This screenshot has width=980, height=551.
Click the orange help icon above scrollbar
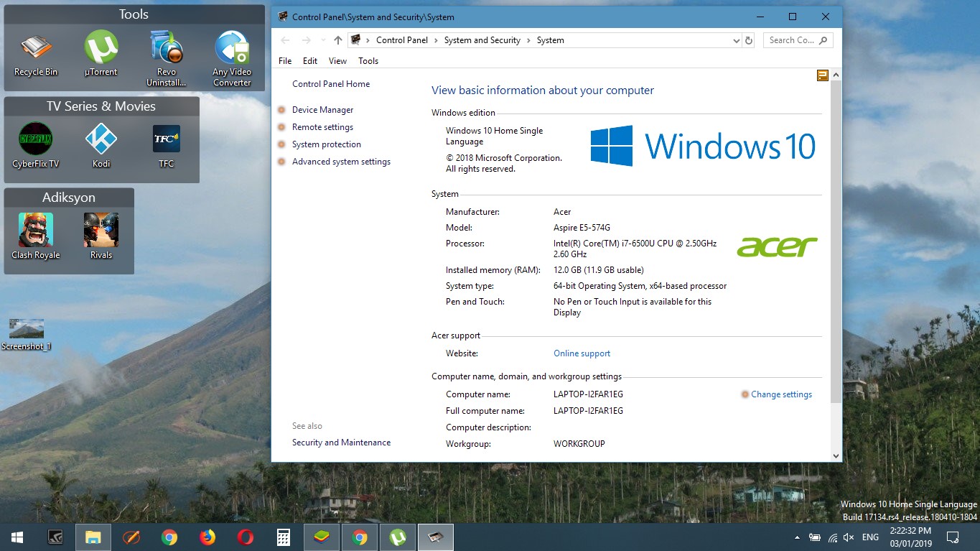click(x=823, y=75)
